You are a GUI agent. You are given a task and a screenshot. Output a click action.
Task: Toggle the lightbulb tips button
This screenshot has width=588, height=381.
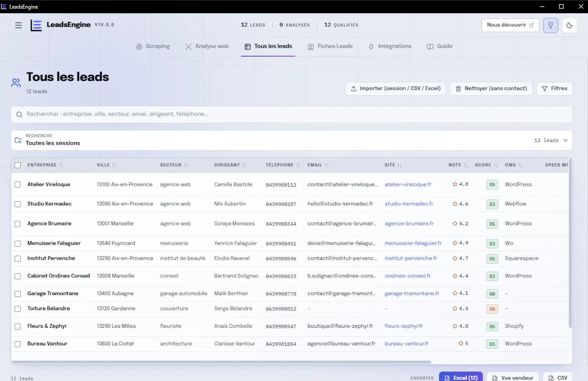(551, 25)
